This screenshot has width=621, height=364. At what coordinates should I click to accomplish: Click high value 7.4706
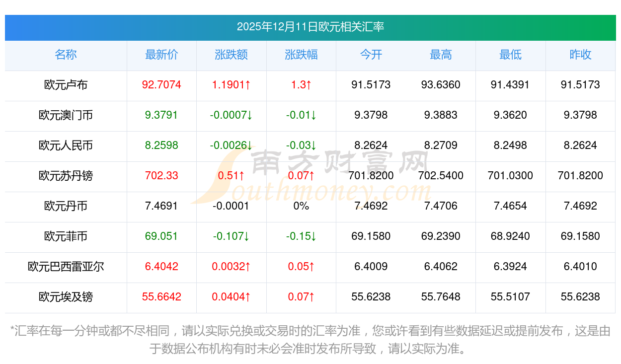point(441,206)
